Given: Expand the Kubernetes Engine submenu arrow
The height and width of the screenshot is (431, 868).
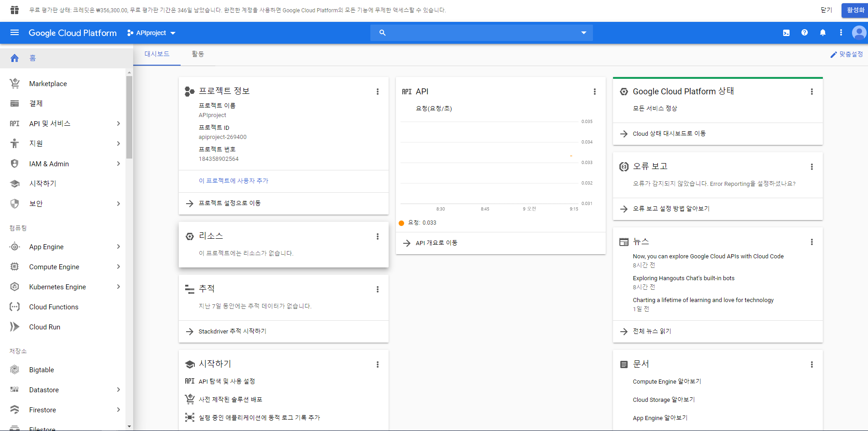Looking at the screenshot, I should pyautogui.click(x=119, y=287).
